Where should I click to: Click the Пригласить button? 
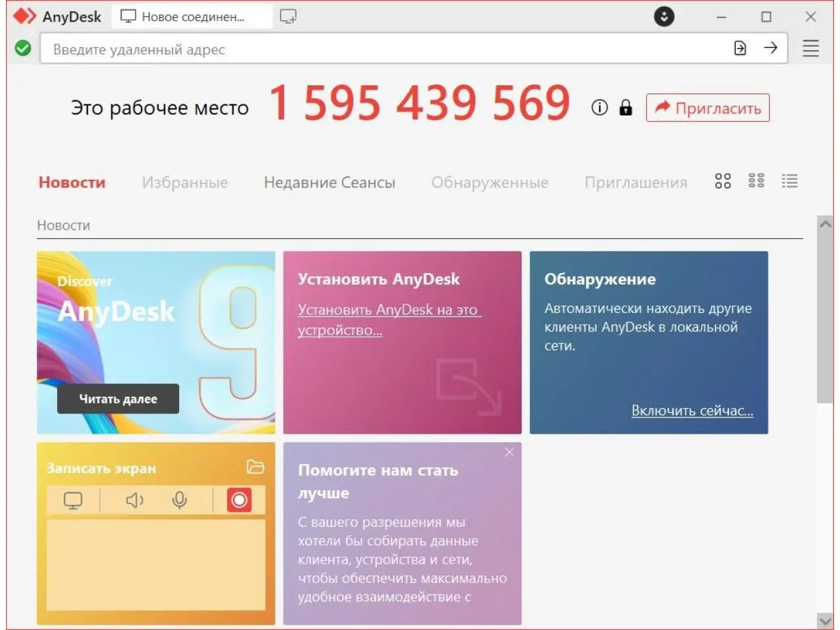point(707,108)
